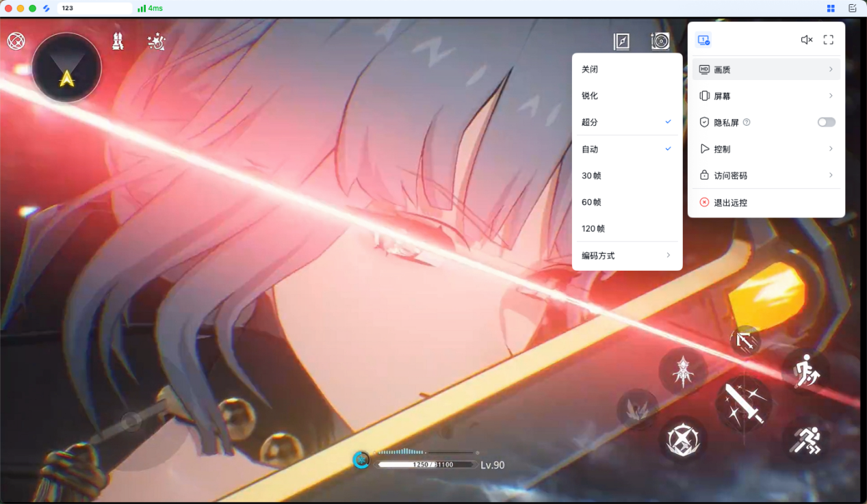The width and height of the screenshot is (867, 504).
Task: Click the in-game compass minimap
Action: coord(66,68)
